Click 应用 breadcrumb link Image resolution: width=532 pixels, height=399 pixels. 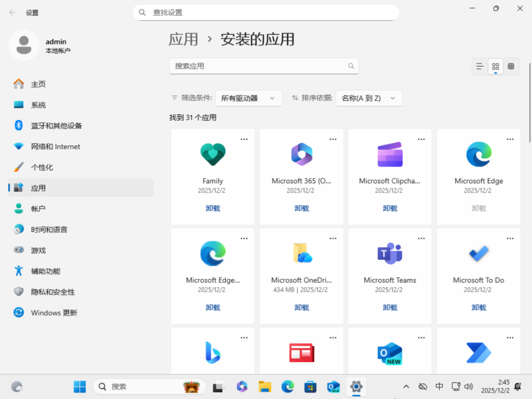(184, 39)
